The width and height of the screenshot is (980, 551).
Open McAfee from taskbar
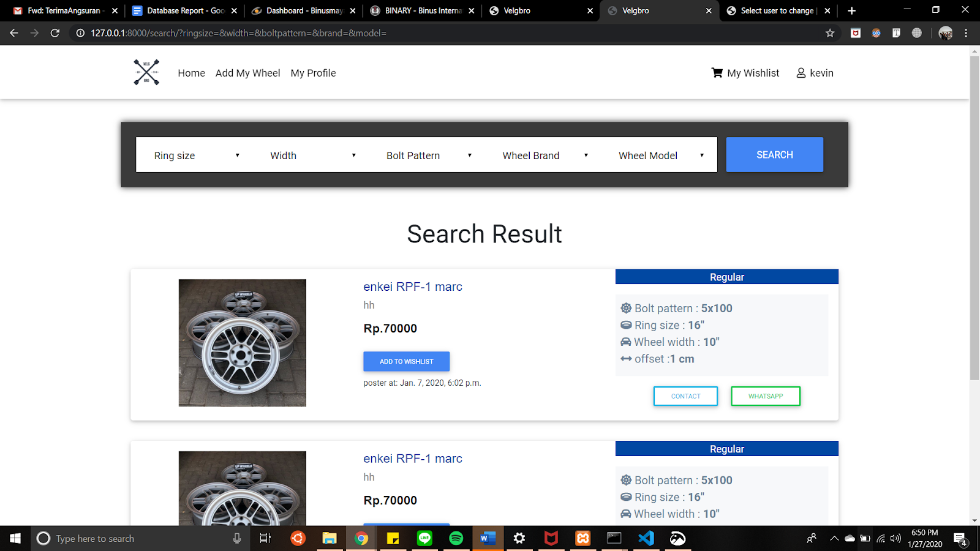551,538
